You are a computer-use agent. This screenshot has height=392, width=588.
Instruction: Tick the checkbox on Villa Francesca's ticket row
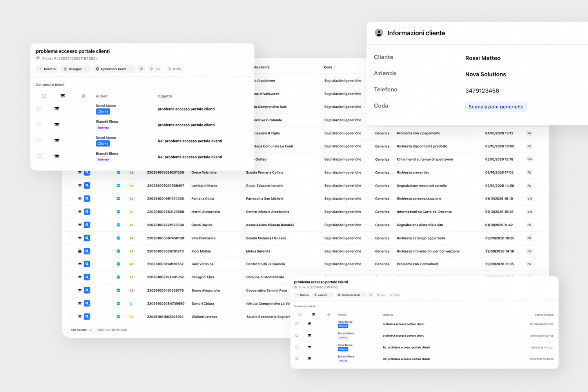[70, 238]
